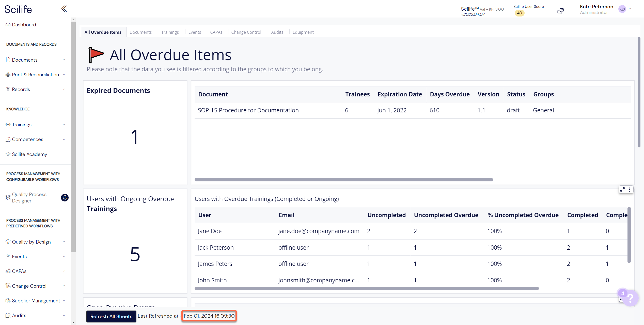This screenshot has width=644, height=325.
Task: Switch to the Documents tab
Action: tap(140, 32)
